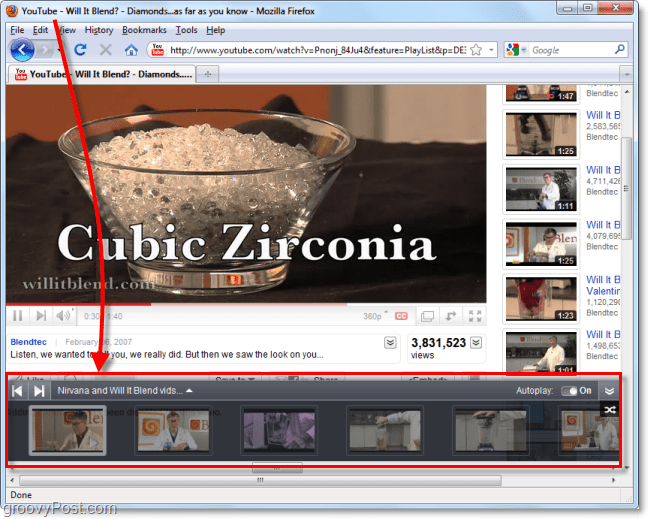Open the suggested video title with 2,583,565 views
This screenshot has height=519, width=649.
pos(603,115)
